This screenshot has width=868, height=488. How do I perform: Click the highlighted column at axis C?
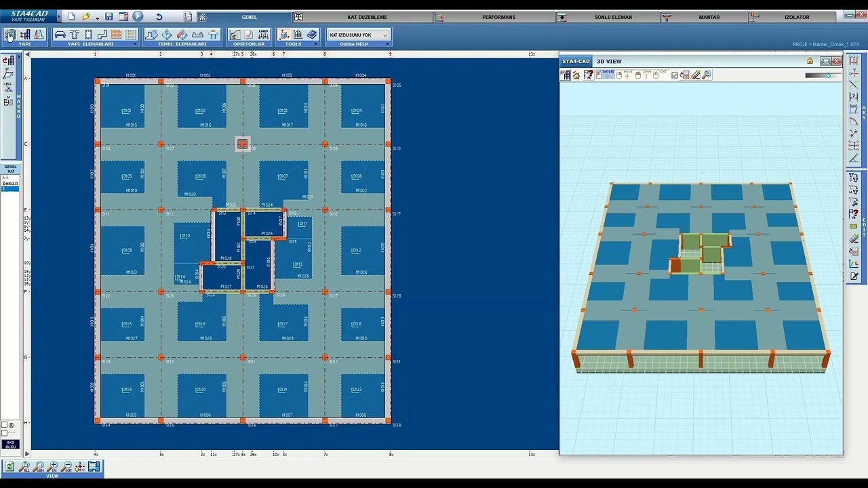click(243, 144)
